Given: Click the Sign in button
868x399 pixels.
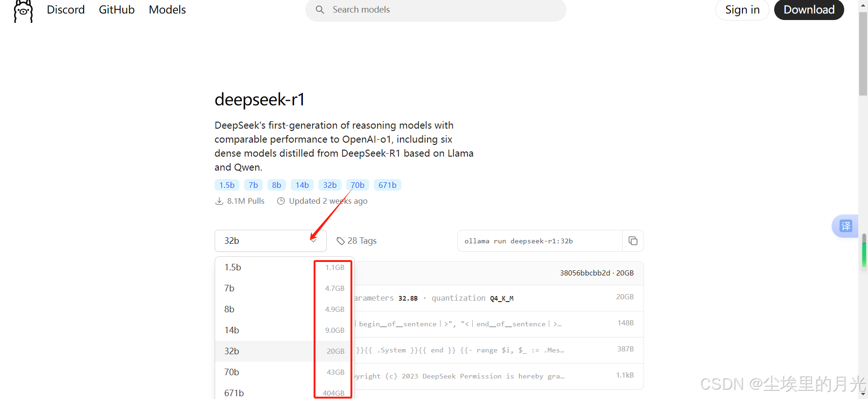Looking at the screenshot, I should [x=742, y=10].
